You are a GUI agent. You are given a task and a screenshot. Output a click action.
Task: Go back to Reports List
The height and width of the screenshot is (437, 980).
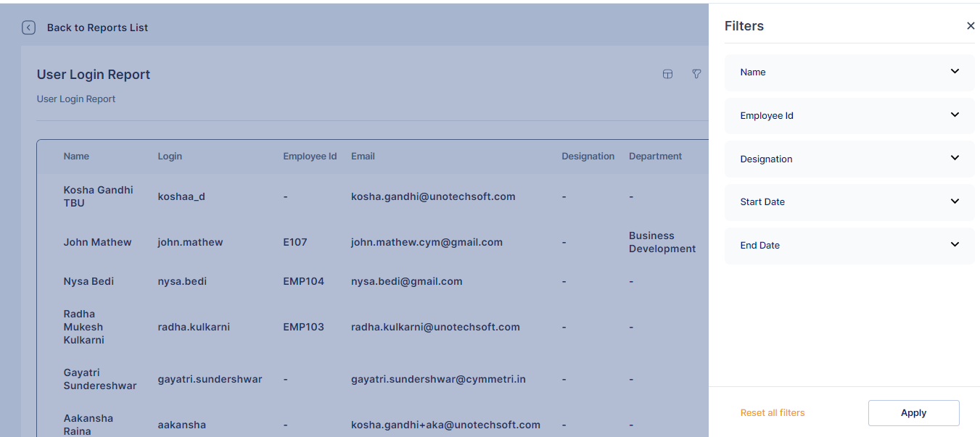coord(97,28)
